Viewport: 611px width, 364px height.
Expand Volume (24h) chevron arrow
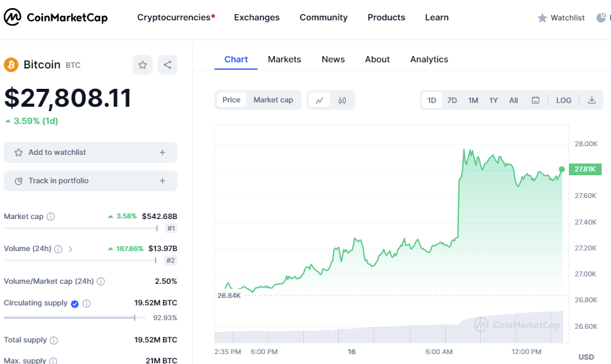(70, 249)
